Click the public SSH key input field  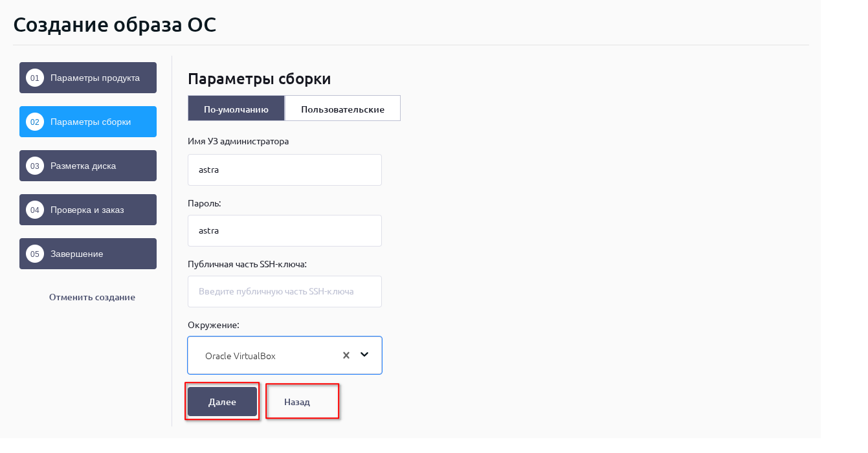pos(285,291)
